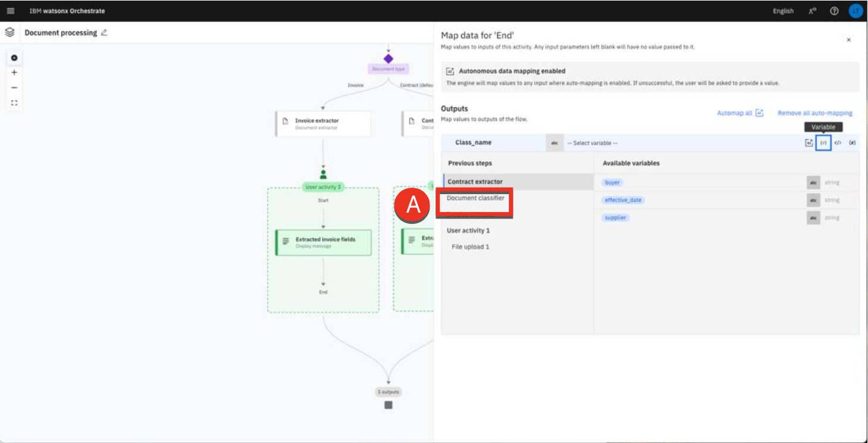Open the user avatar menu
The image size is (868, 443).
[x=855, y=11]
